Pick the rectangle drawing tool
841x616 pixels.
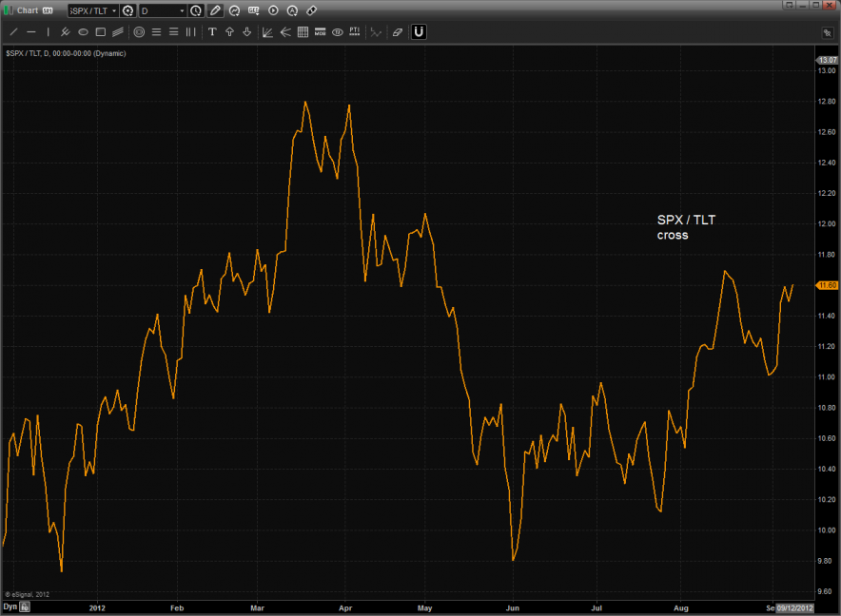(x=100, y=32)
